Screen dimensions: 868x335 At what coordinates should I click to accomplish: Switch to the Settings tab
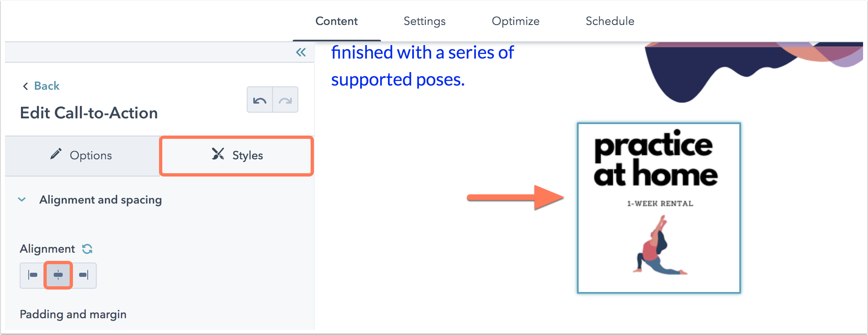pyautogui.click(x=425, y=21)
